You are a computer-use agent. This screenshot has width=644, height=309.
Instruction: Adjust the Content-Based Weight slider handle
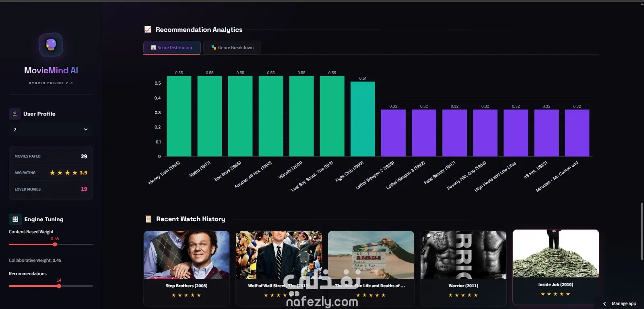55,244
